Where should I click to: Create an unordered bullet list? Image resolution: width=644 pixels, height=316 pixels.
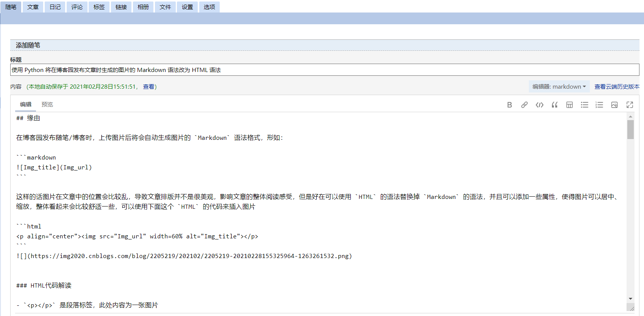585,105
